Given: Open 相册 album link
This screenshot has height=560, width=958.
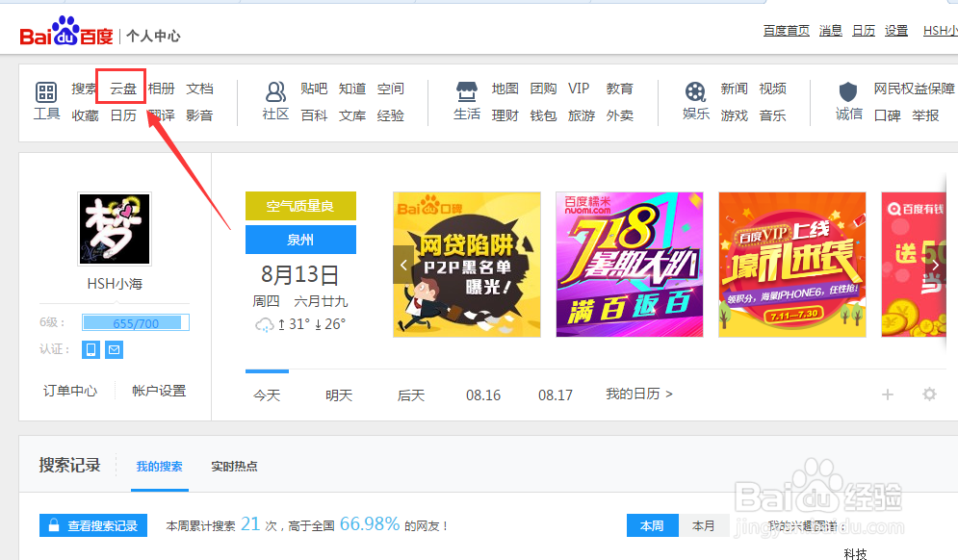Looking at the screenshot, I should coord(162,89).
